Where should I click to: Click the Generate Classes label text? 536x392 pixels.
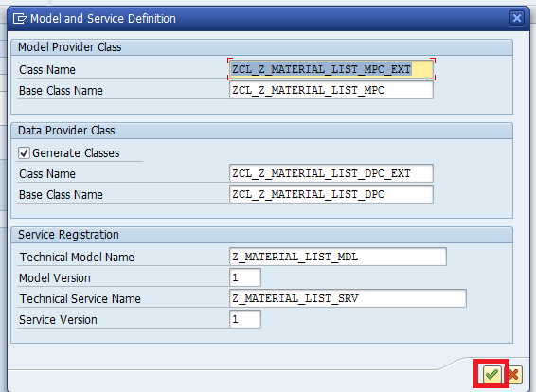tap(76, 153)
